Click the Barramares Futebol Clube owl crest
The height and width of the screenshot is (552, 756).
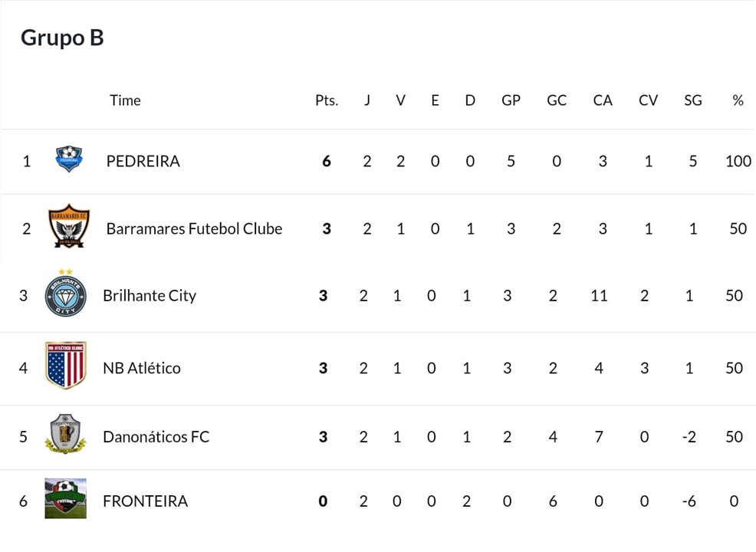point(69,225)
